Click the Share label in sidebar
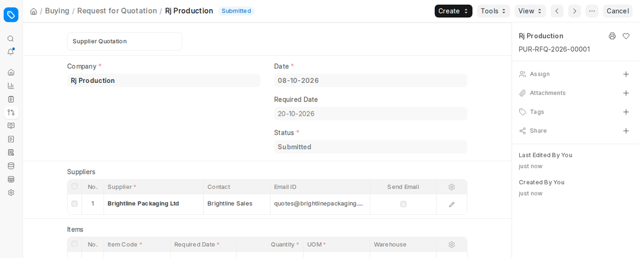Screen dimensions: 644x258 (538, 131)
